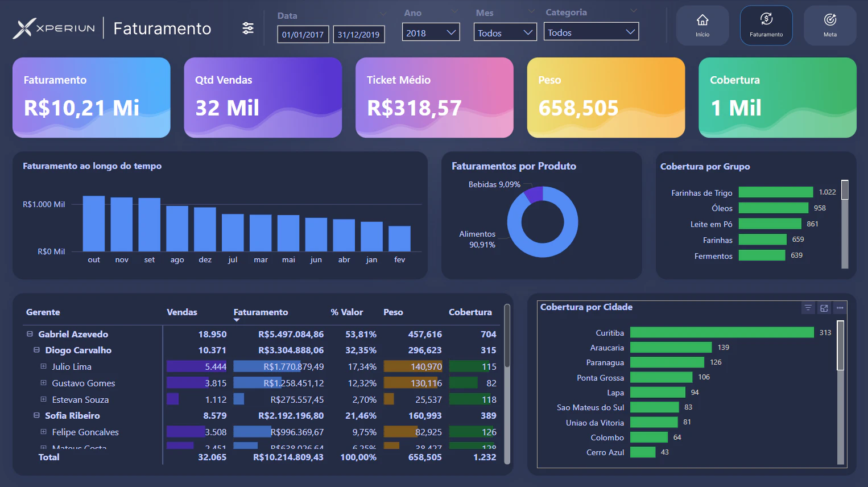Collapse the Diogo Carvalho row
The width and height of the screenshot is (868, 487).
36,350
